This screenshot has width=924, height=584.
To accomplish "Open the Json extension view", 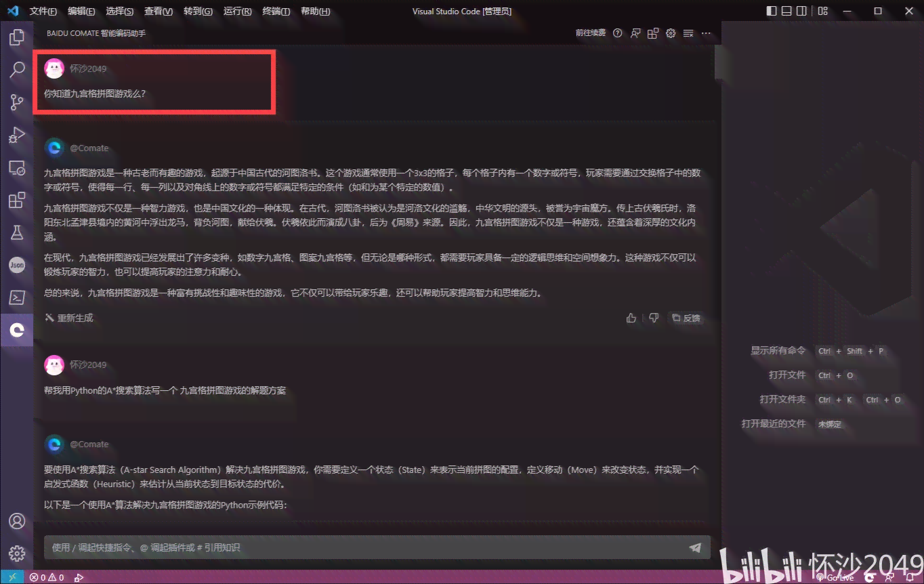I will coord(17,265).
